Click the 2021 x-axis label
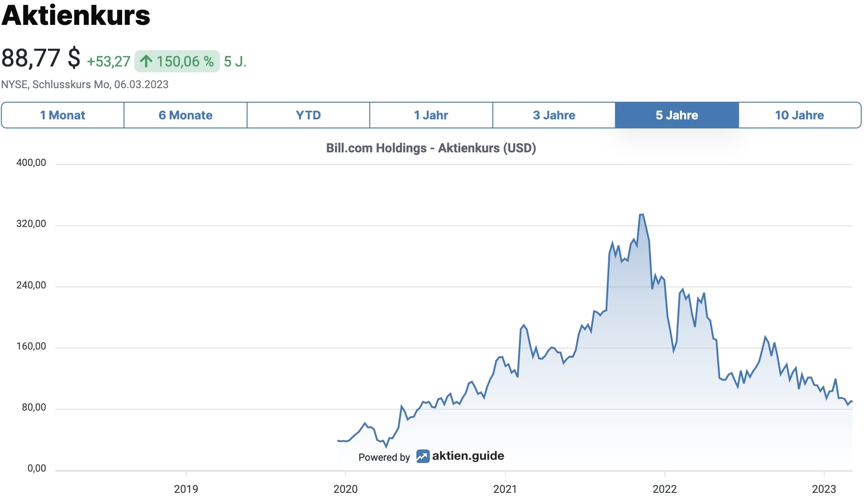Screen dimensions: 868x501 505,489
